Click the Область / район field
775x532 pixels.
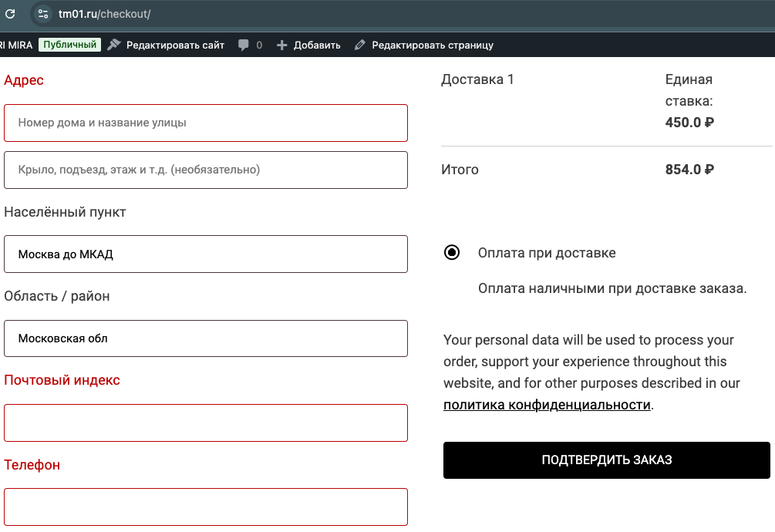(x=206, y=338)
